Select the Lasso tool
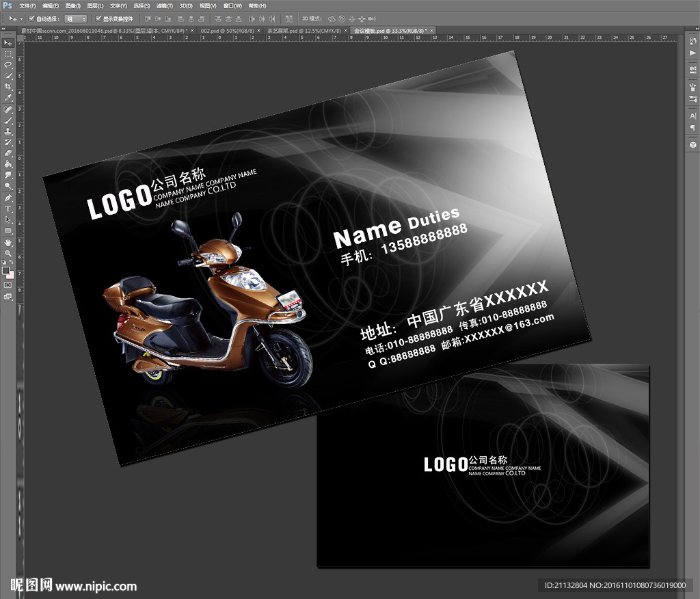 pos(8,64)
